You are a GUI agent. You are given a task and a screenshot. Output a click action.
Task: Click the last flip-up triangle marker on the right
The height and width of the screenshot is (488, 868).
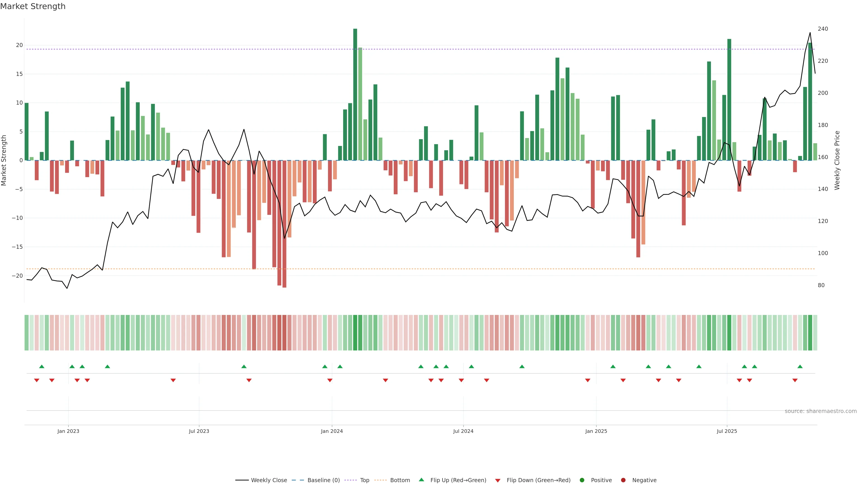800,366
